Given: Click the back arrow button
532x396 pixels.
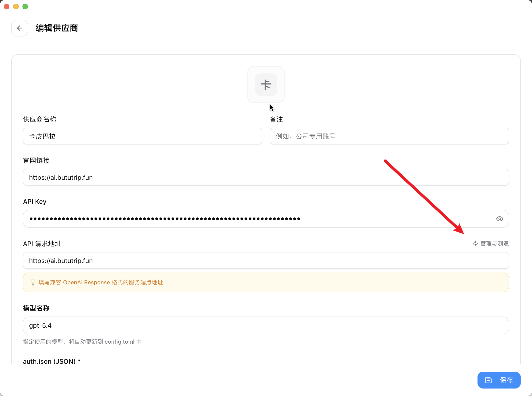Looking at the screenshot, I should click(x=20, y=28).
